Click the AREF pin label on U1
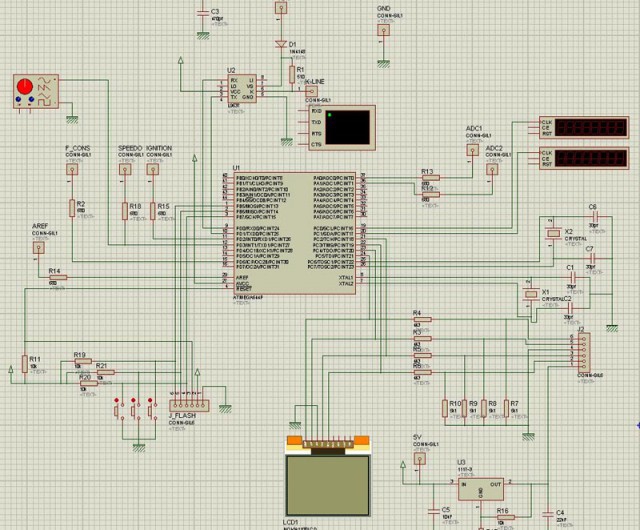This screenshot has height=530, width=640. [242, 278]
